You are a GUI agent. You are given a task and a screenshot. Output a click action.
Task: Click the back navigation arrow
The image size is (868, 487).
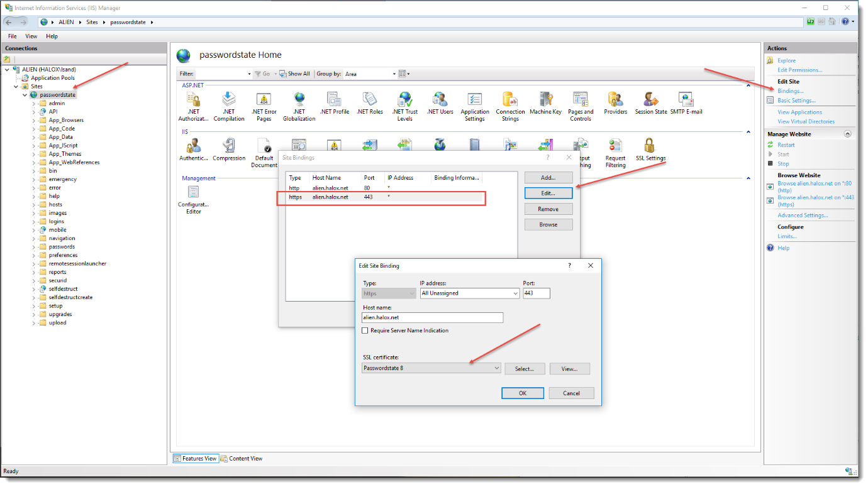[x=9, y=22]
